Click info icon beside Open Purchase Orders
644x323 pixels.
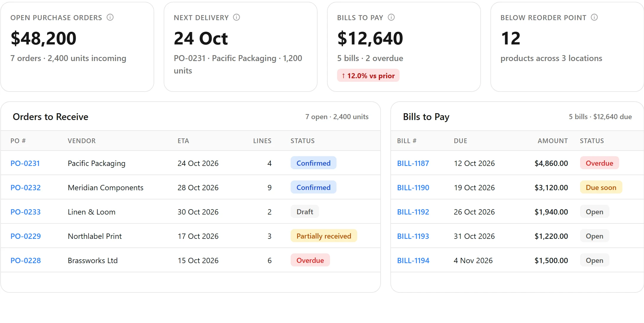tap(110, 17)
